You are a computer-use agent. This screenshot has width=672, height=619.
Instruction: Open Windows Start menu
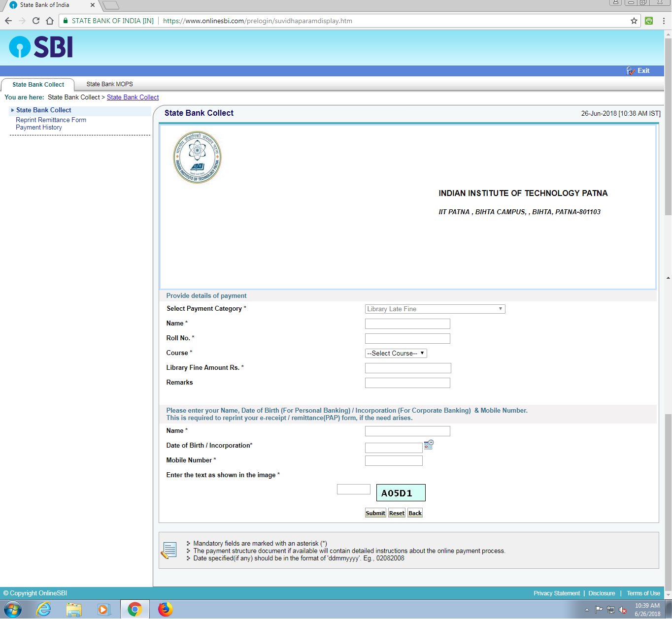(x=12, y=610)
